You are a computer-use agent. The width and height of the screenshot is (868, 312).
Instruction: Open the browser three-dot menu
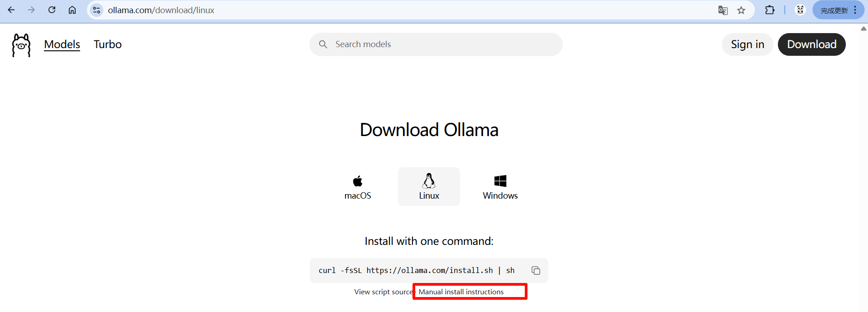point(855,10)
